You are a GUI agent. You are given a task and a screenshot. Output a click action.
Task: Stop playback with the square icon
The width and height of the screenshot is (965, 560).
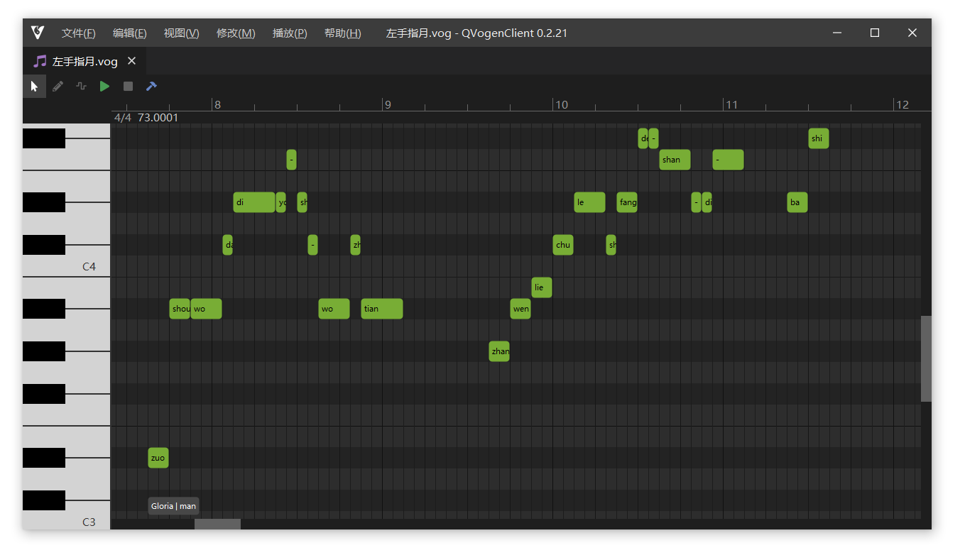tap(128, 86)
